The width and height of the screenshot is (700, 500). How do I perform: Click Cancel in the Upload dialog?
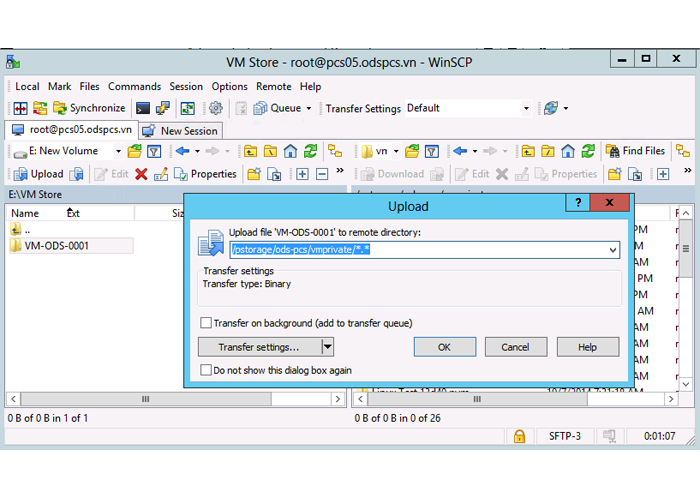click(516, 347)
